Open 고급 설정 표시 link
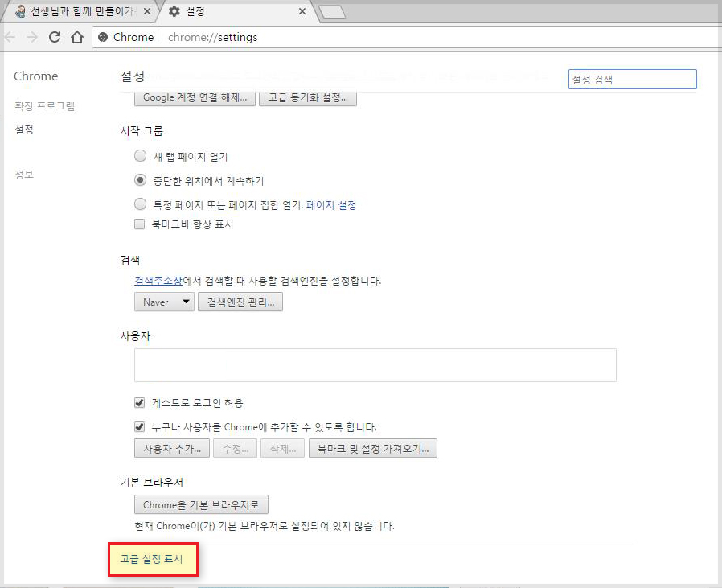Viewport: 722px width, 588px height. tap(151, 559)
